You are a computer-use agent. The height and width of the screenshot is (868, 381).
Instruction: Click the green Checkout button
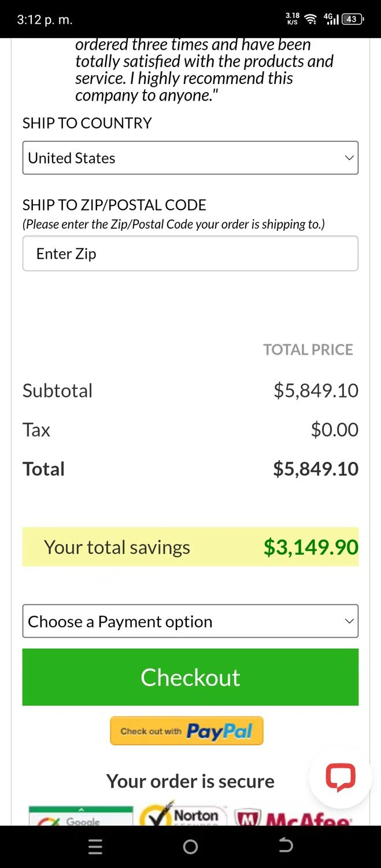click(x=190, y=677)
